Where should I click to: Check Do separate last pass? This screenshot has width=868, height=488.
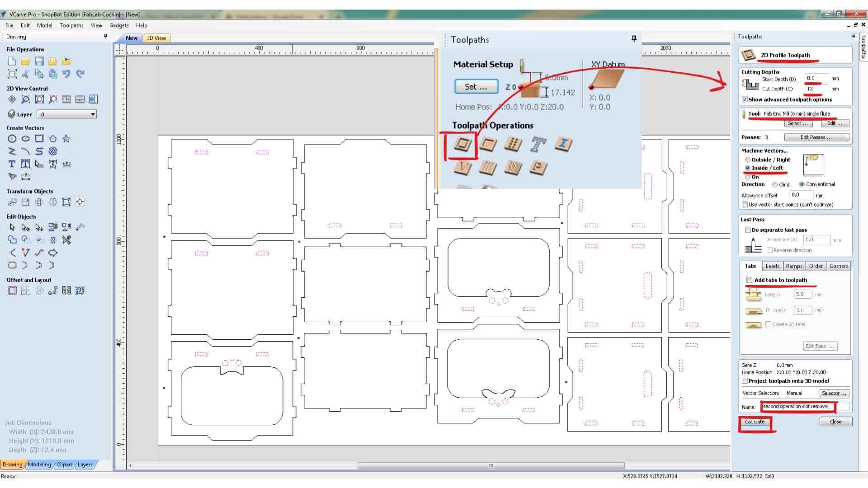tap(748, 230)
